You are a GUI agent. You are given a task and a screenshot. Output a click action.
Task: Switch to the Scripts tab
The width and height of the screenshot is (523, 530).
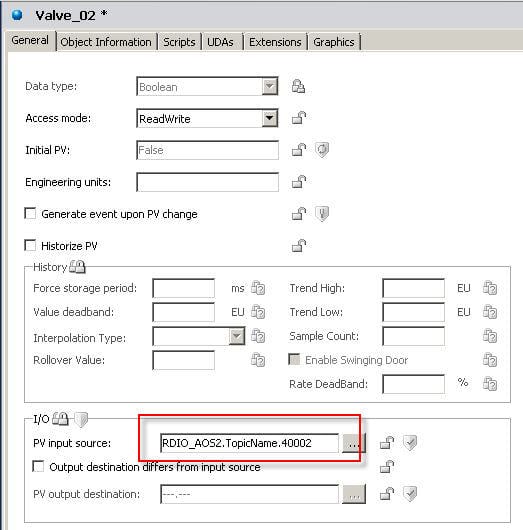pos(179,42)
